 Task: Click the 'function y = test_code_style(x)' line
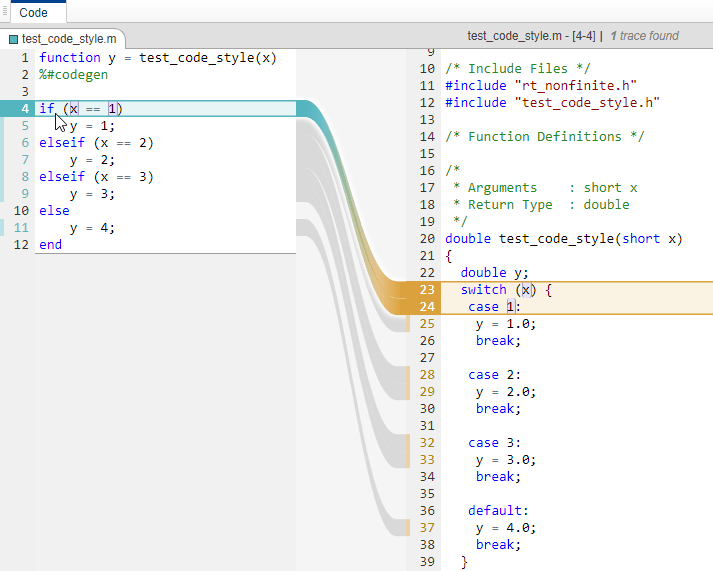158,58
